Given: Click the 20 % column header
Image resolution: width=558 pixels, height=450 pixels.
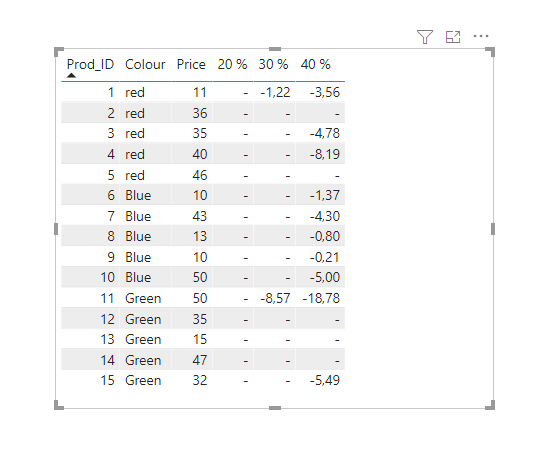Looking at the screenshot, I should (x=232, y=64).
